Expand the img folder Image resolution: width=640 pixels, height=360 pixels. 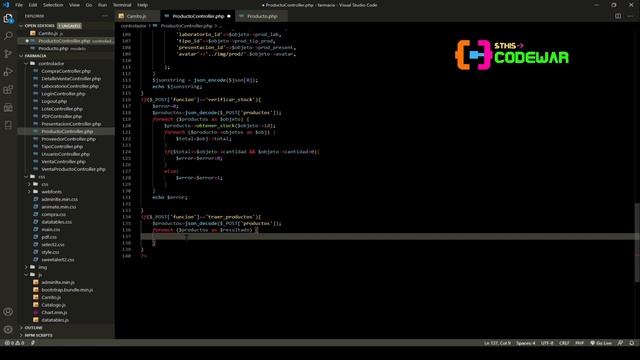pyautogui.click(x=42, y=267)
